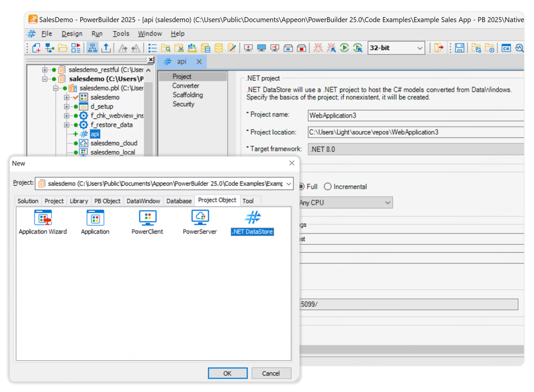
Task: Select the PowerClient project icon
Action: point(147,222)
